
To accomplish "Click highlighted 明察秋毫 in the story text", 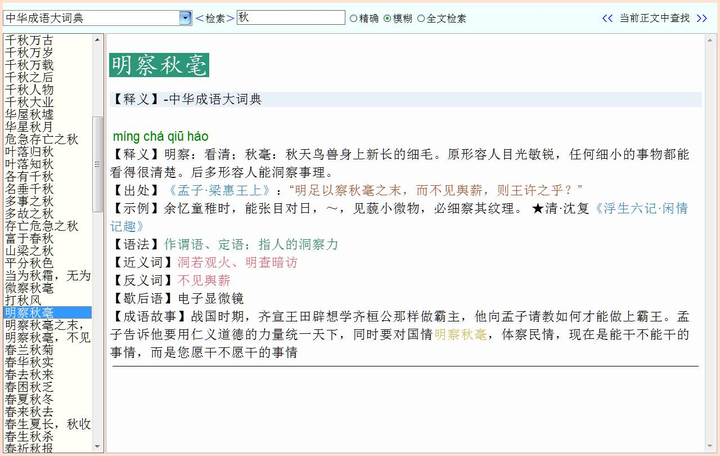I will [x=461, y=334].
